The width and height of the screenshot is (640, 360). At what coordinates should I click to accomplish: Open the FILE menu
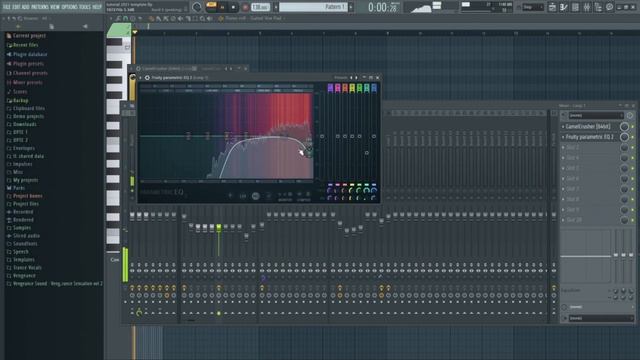pos(7,7)
